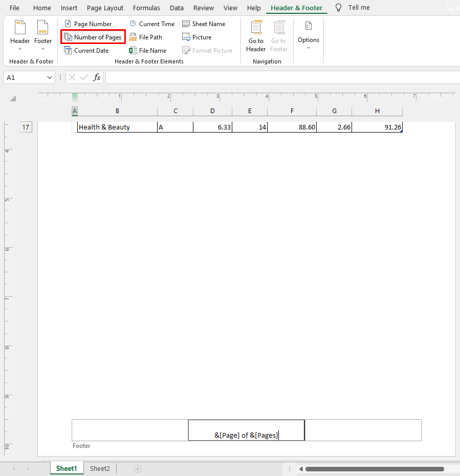Click the Tell me lightbulb icon

[x=338, y=7]
